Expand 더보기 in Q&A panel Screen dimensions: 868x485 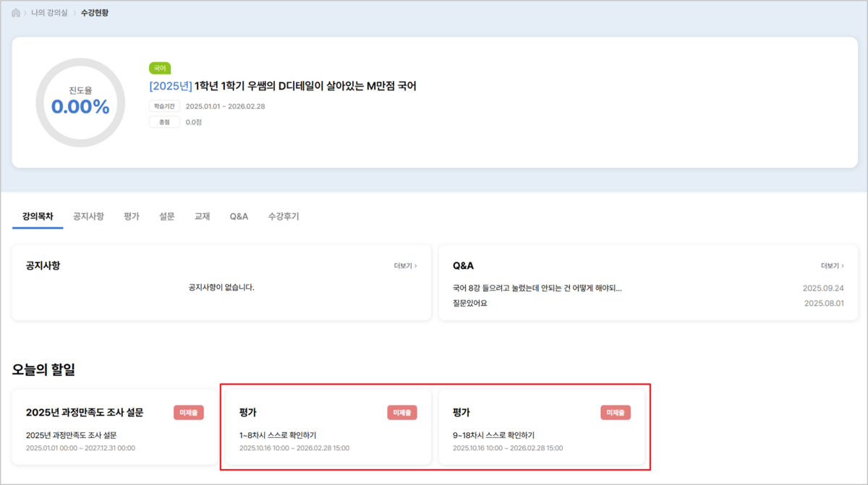(832, 266)
